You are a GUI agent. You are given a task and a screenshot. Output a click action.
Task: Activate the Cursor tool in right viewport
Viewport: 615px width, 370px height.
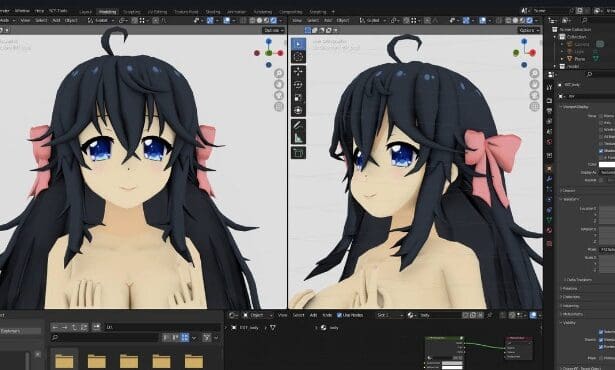click(x=298, y=57)
